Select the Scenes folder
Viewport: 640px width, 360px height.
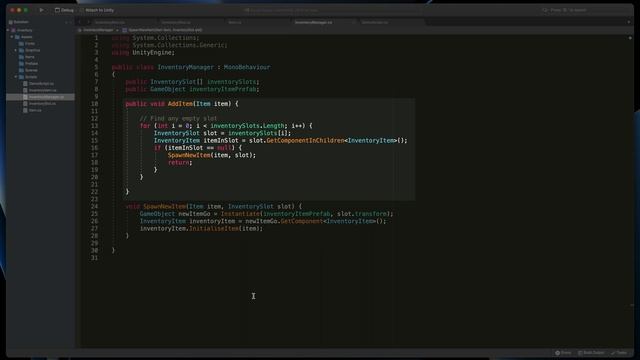pyautogui.click(x=31, y=70)
